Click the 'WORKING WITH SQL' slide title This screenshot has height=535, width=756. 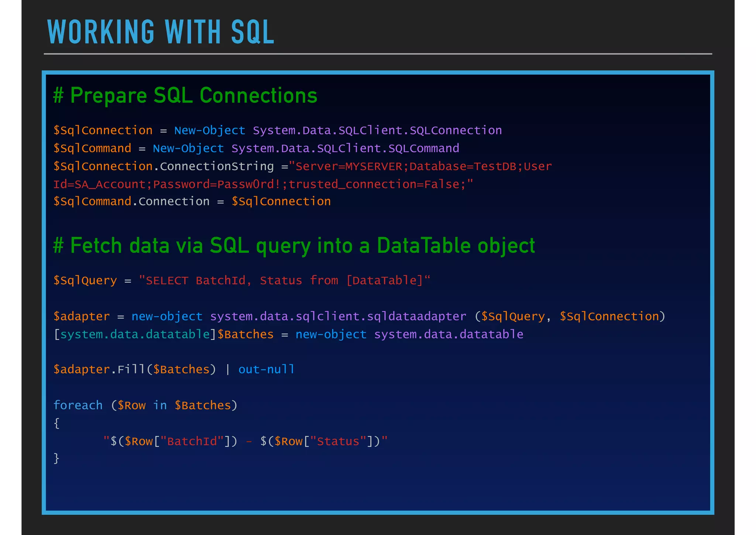click(161, 32)
